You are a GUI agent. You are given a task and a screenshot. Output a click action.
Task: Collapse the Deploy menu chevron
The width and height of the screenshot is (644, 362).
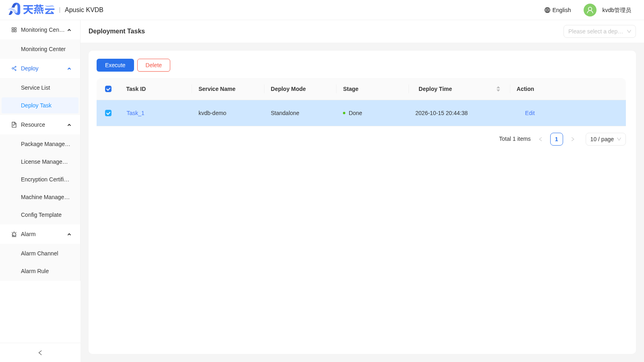69,69
